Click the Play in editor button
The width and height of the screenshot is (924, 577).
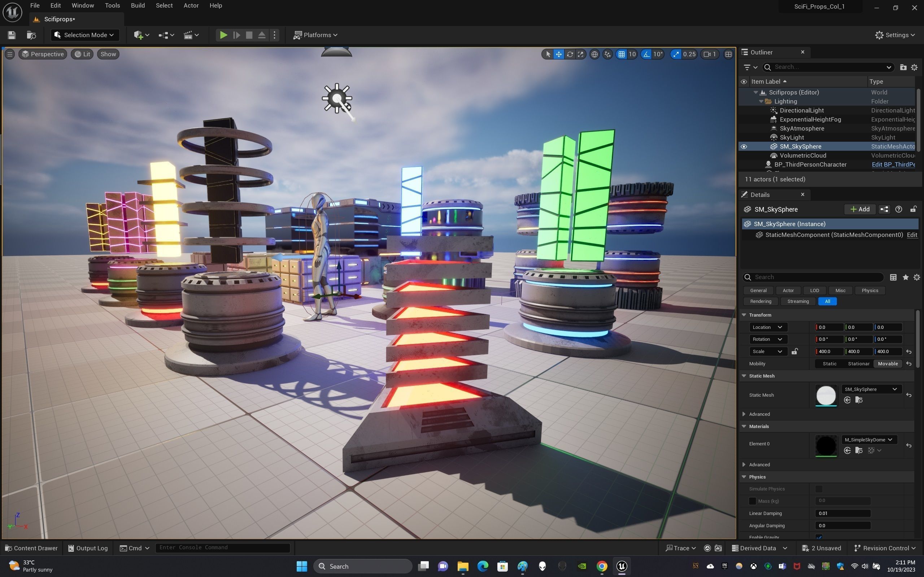click(223, 35)
